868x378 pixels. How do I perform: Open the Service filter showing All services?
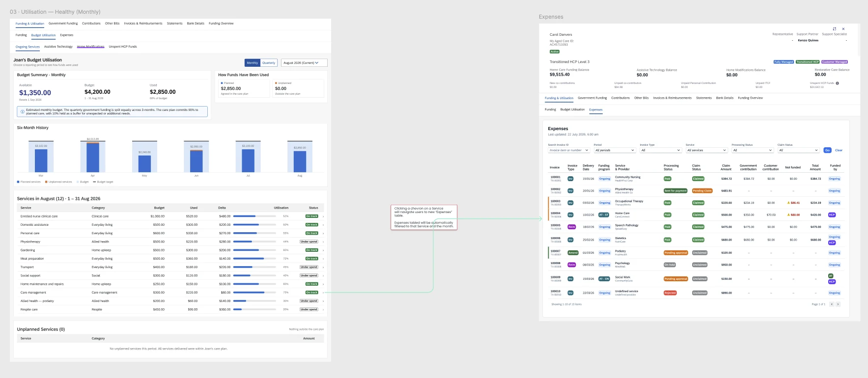pos(706,150)
